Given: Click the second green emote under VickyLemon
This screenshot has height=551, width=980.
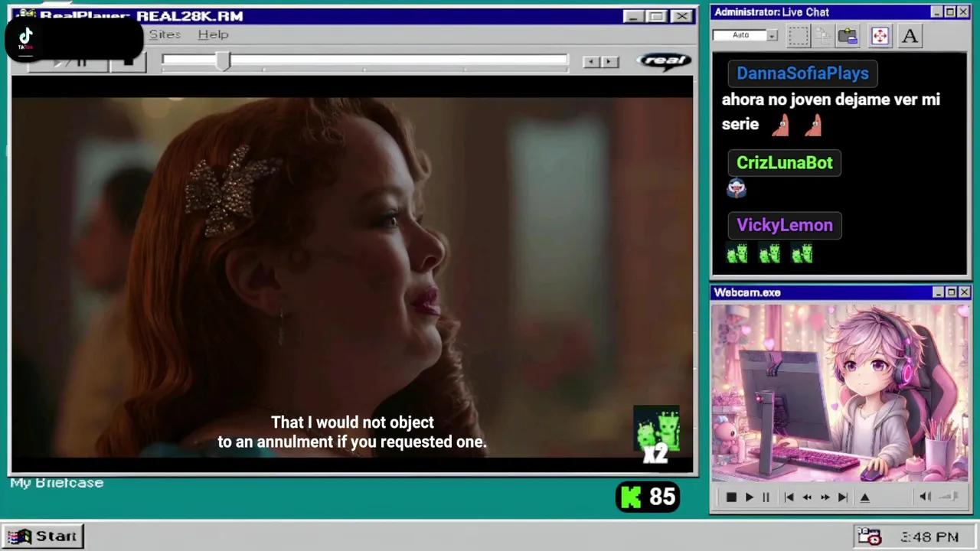Looking at the screenshot, I should click(769, 254).
